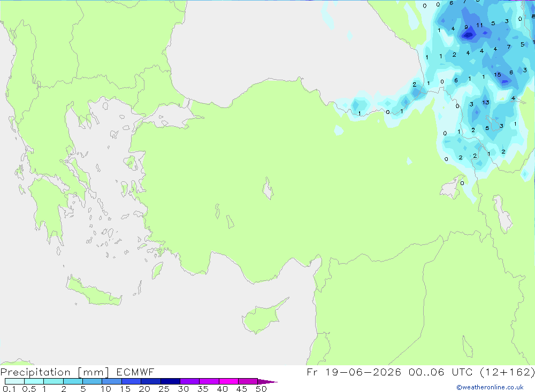This screenshot has width=535, height=392.
Task: Click the 0.1–0.5 mm legend color swatch
Action: [x=14, y=381]
